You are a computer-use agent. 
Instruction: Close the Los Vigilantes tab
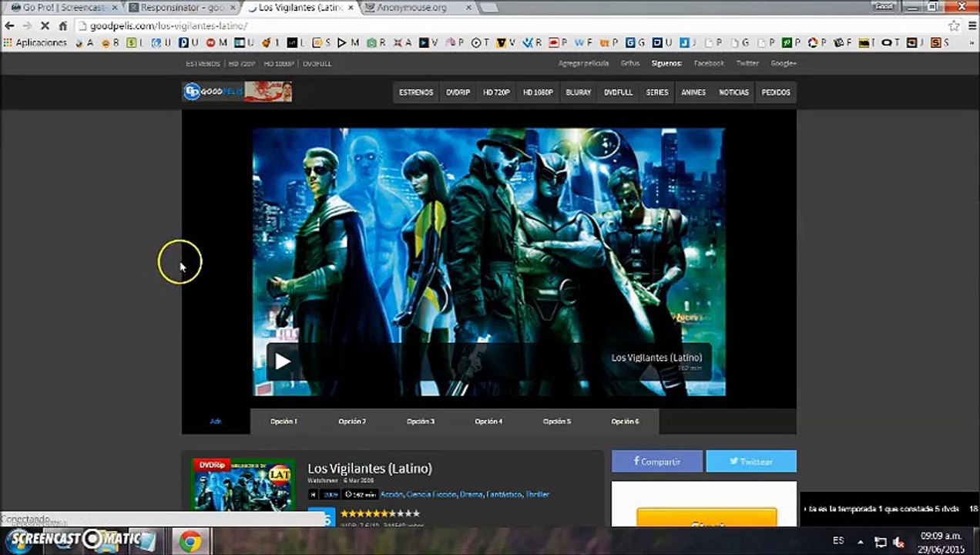(349, 8)
